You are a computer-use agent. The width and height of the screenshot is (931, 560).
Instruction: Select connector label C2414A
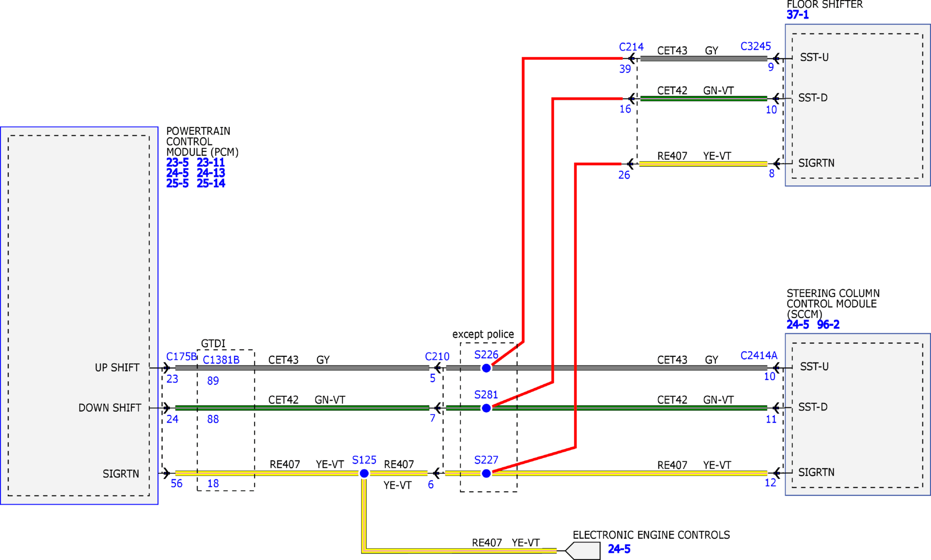(x=759, y=356)
